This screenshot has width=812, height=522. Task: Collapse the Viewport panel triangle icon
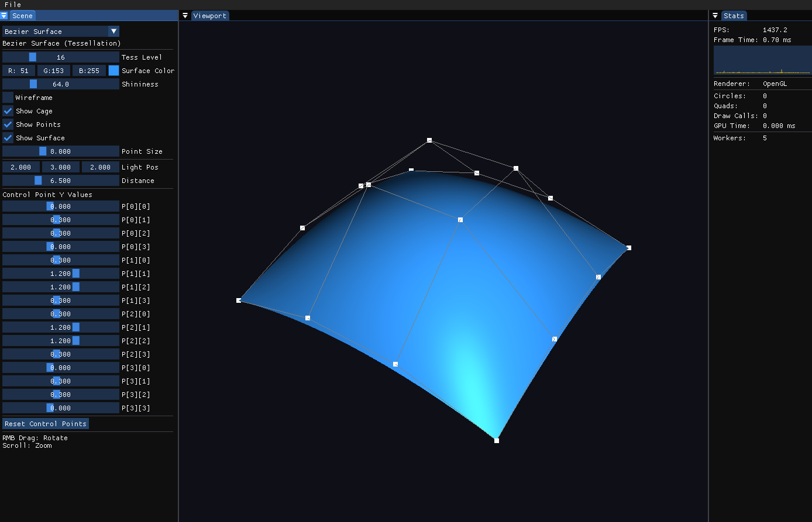185,16
